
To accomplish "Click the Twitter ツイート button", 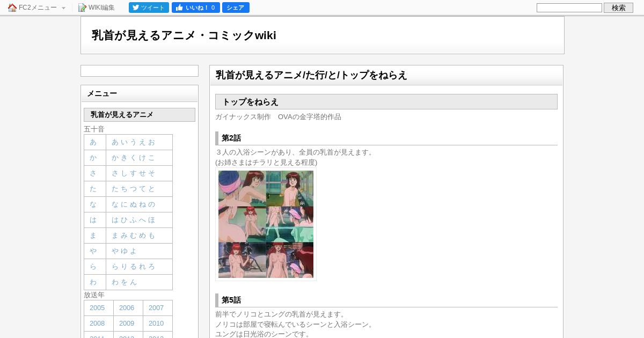I will pyautogui.click(x=149, y=8).
